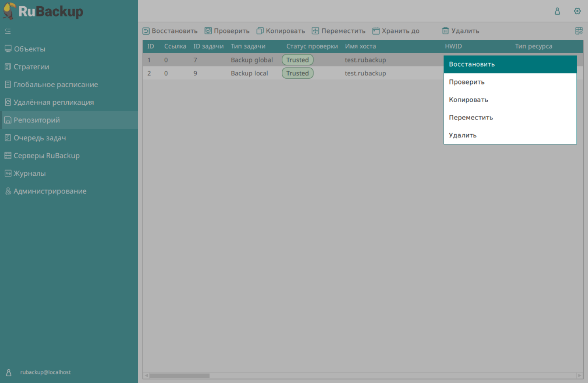Click the Удалить trash icon in the toolbar
The image size is (588, 383).
tap(445, 31)
